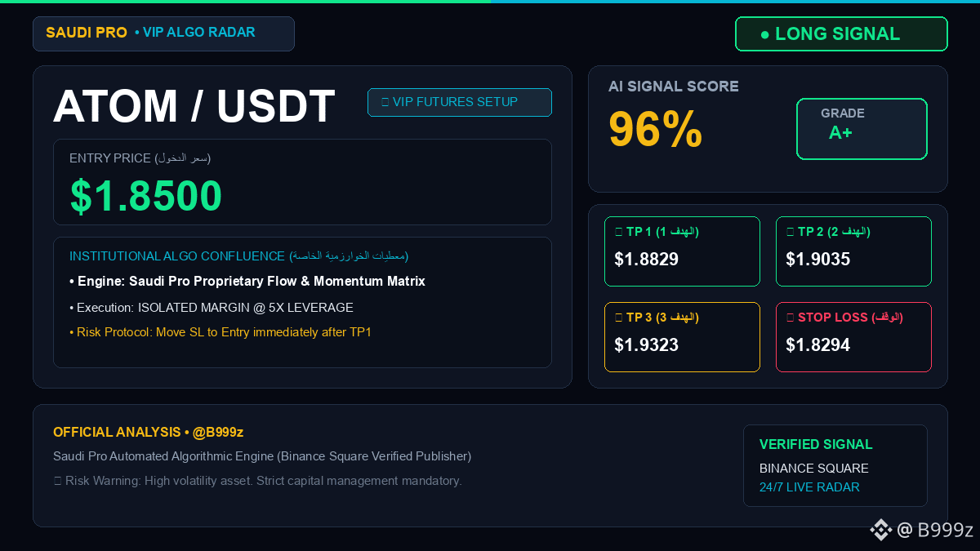Click the Risk Warning text line
Viewport: 980px width, 551px height.
pos(257,481)
